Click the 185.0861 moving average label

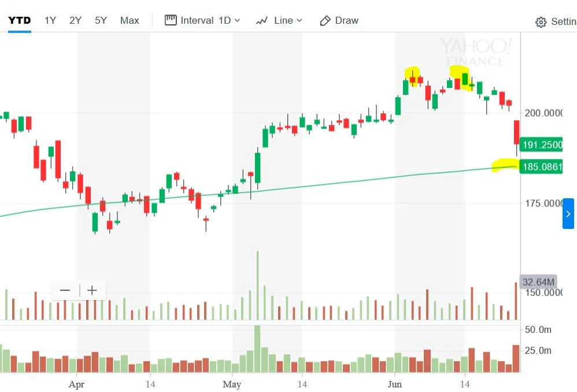tap(541, 167)
